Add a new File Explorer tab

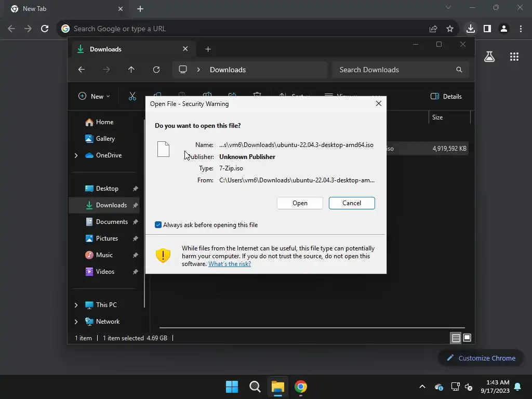click(x=208, y=49)
